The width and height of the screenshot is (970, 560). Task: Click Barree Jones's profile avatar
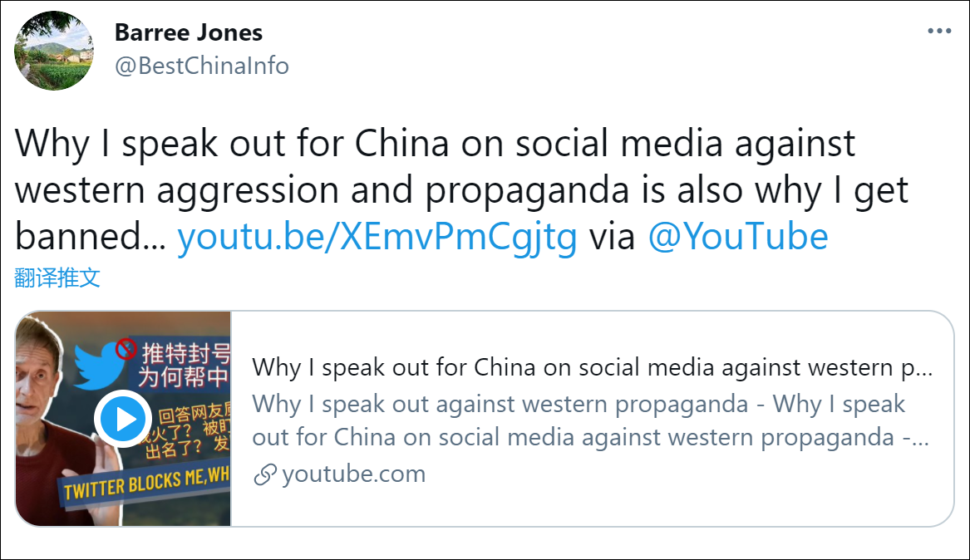click(54, 52)
